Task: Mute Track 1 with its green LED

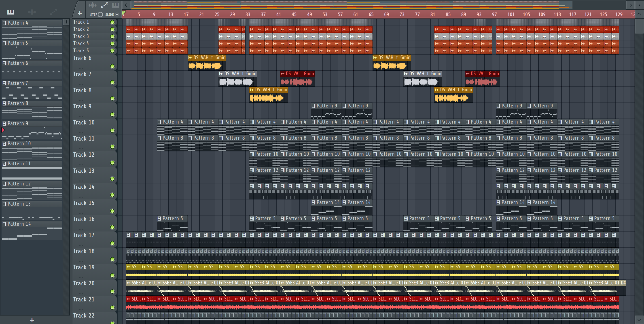Action: click(112, 22)
